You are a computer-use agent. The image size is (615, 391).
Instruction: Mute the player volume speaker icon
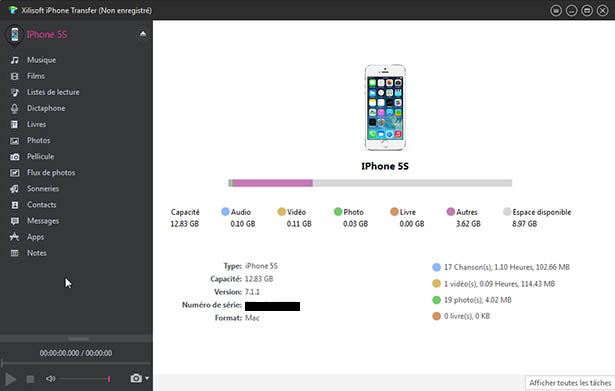tap(51, 378)
